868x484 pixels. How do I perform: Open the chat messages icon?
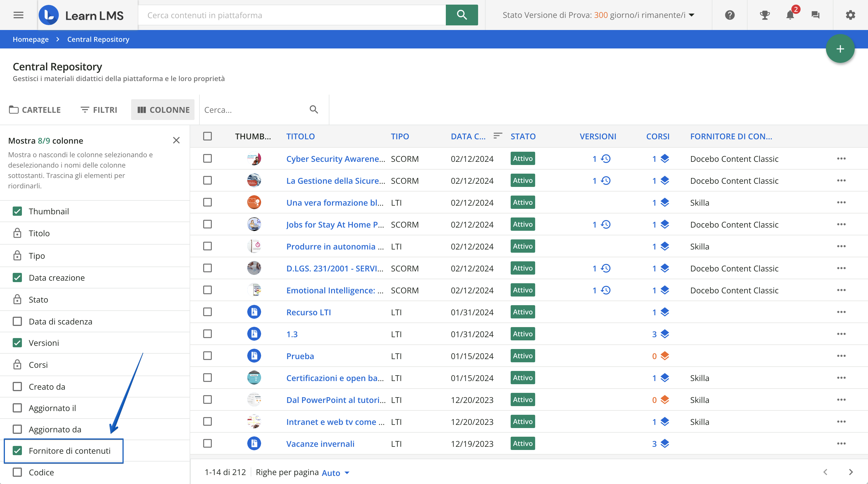(x=816, y=15)
